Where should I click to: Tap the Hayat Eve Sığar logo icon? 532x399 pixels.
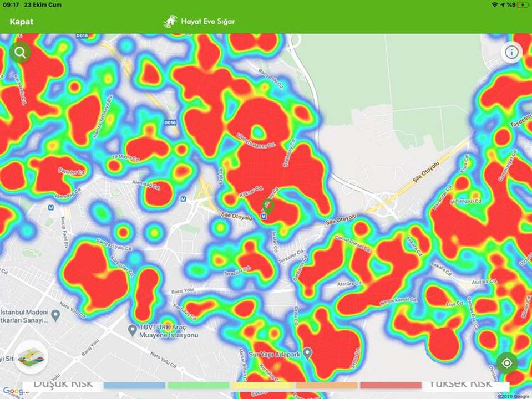[x=170, y=22]
